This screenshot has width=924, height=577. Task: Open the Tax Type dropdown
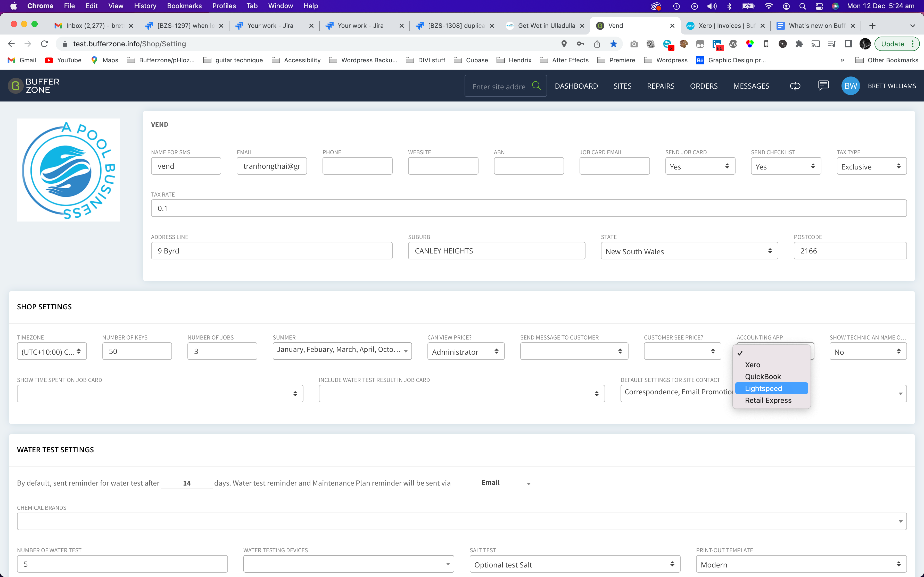point(871,166)
